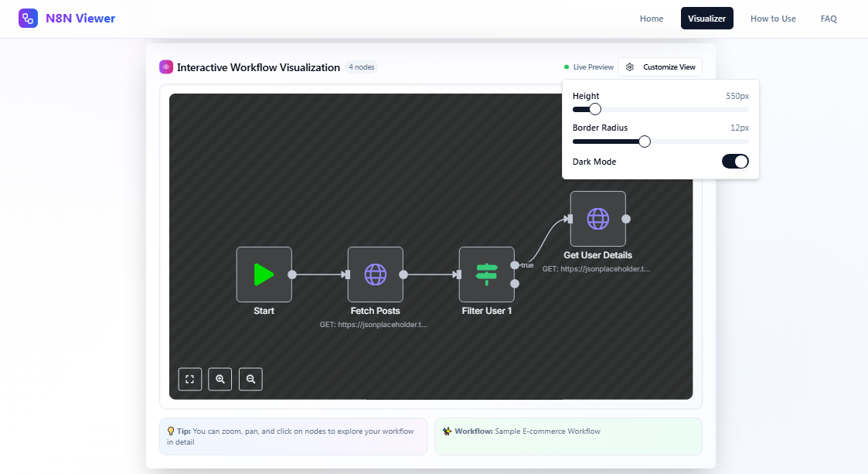Click the Visualizer nav button

tap(706, 19)
